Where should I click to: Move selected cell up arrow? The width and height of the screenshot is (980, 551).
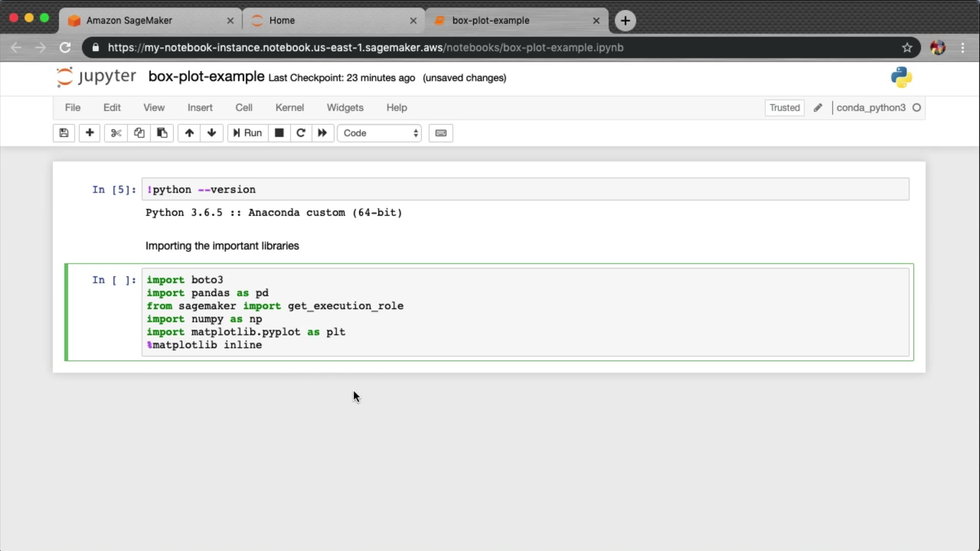(x=189, y=133)
